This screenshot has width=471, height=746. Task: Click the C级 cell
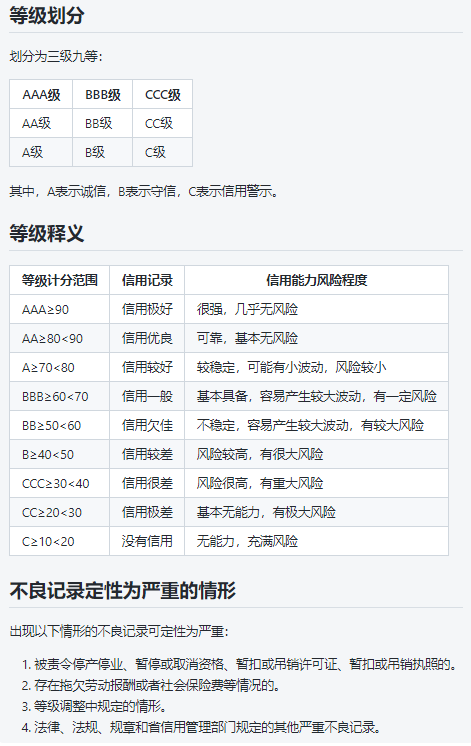[163, 152]
